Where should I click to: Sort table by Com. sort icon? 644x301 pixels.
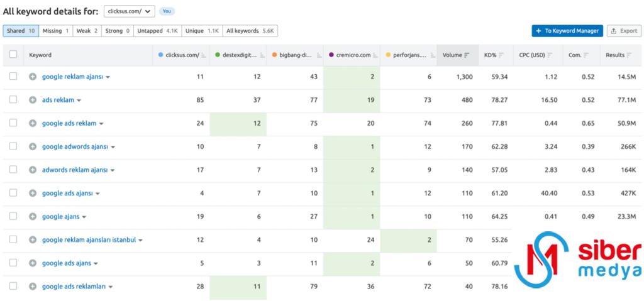587,55
